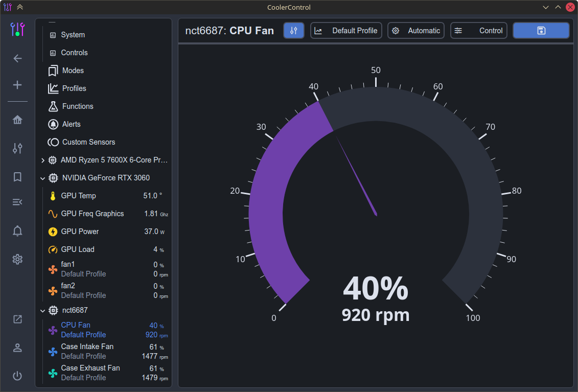The height and width of the screenshot is (392, 578).
Task: Collapse the nct6687 device section
Action: point(42,310)
